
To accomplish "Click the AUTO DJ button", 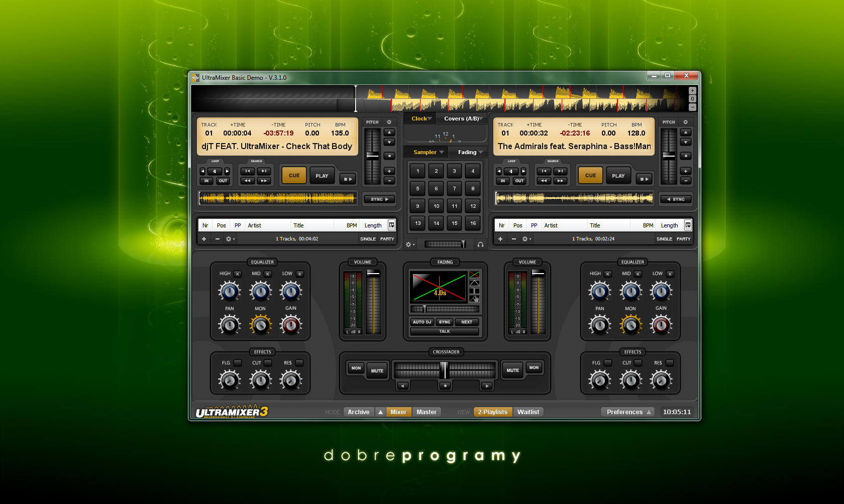I will click(x=422, y=322).
